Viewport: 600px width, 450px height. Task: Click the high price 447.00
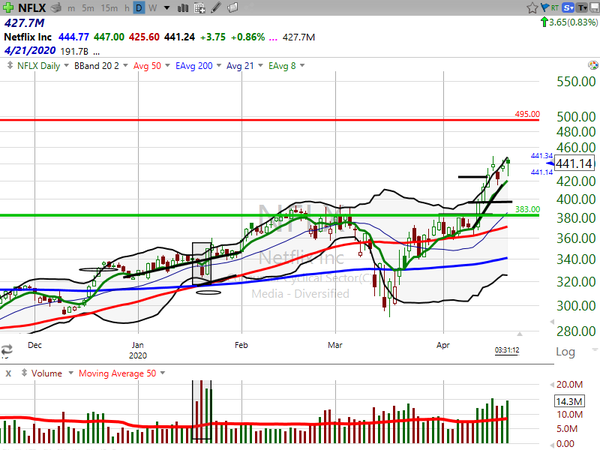click(x=109, y=37)
